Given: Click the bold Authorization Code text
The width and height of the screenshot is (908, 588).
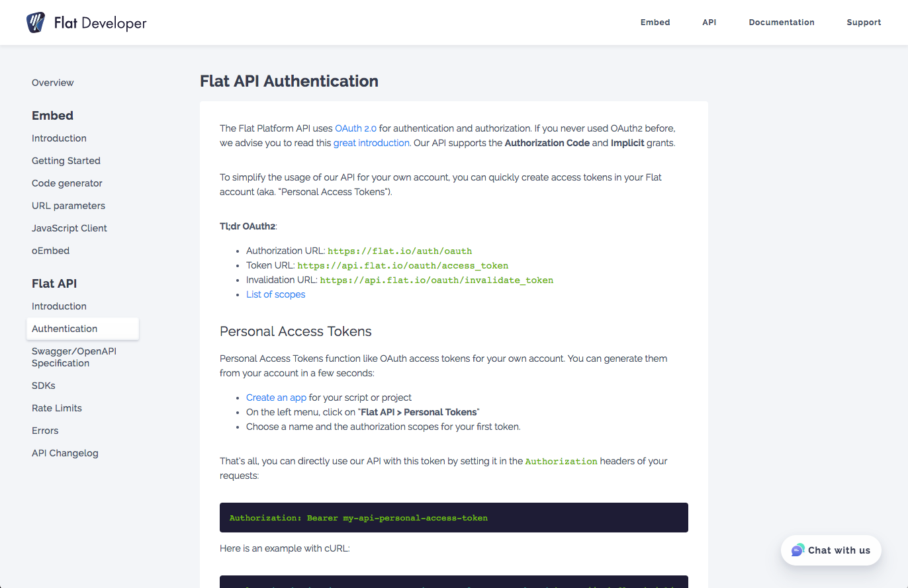Looking at the screenshot, I should 547,143.
